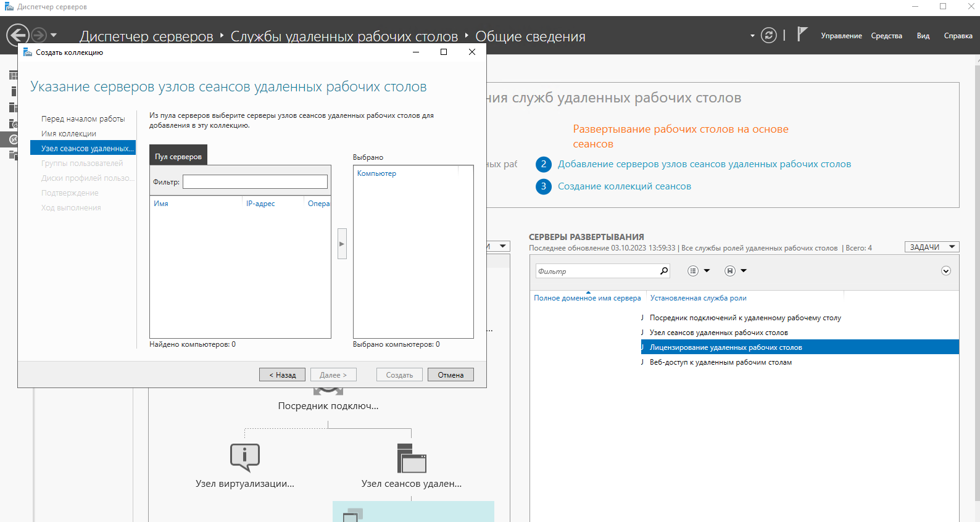The width and height of the screenshot is (980, 522).
Task: Click the Назад button
Action: (x=282, y=375)
